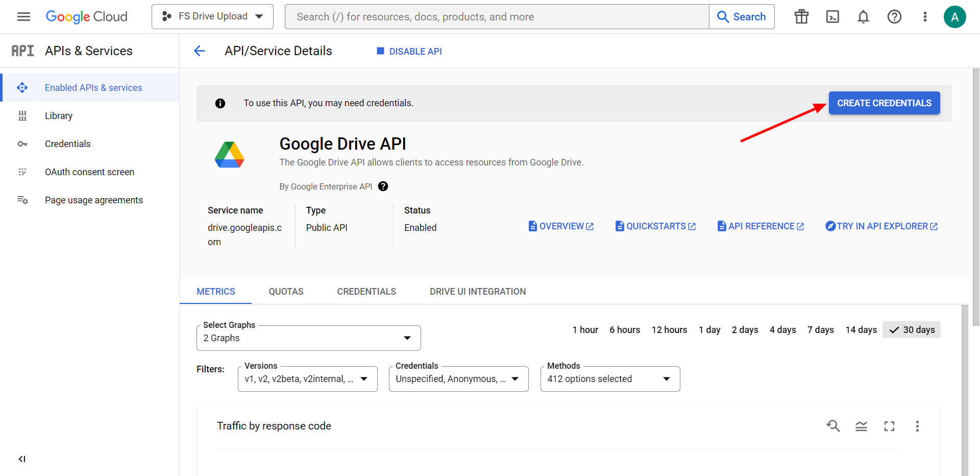Open Credentials in sidebar
Screen dimensions: 980x476
[68, 144]
